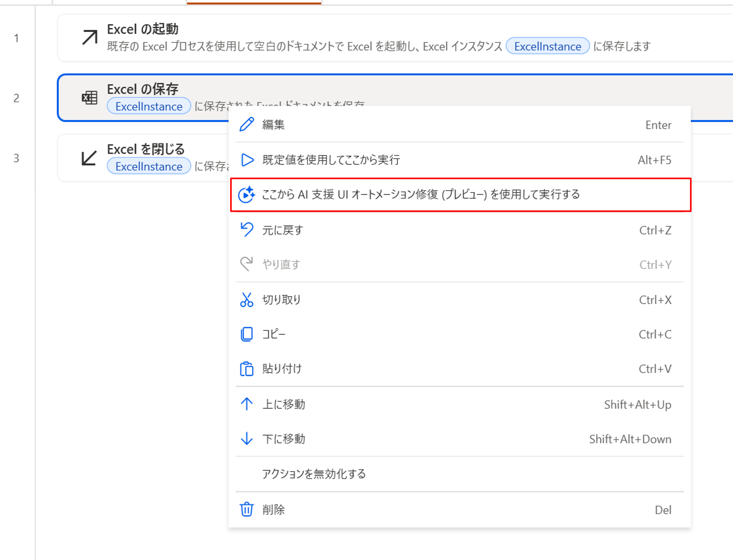Screen dimensions: 733x560
Task: Click the undo arrow icon beside 元に戻す
Action: 247,230
